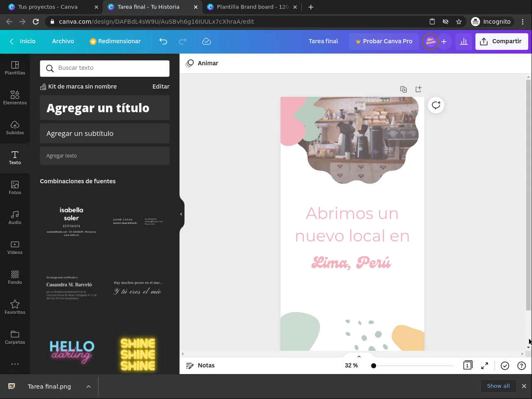
Task: Open the analytics chart icon
Action: pos(464,41)
